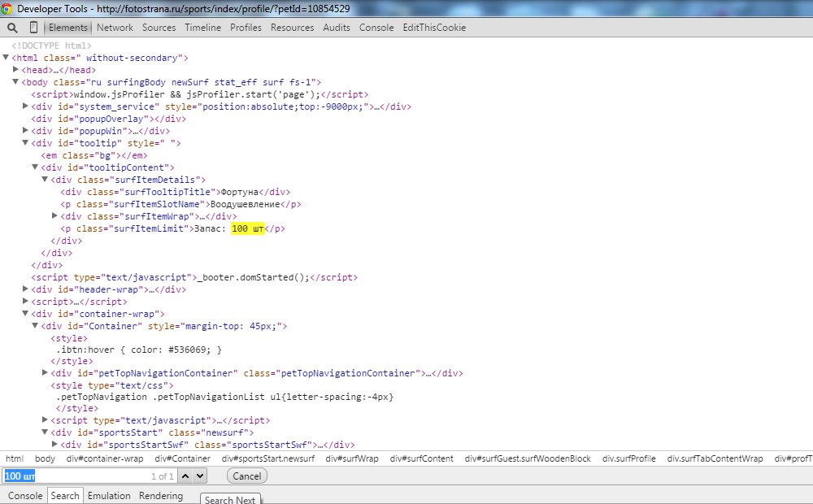Click the magnifier inspect element icon

(12, 28)
